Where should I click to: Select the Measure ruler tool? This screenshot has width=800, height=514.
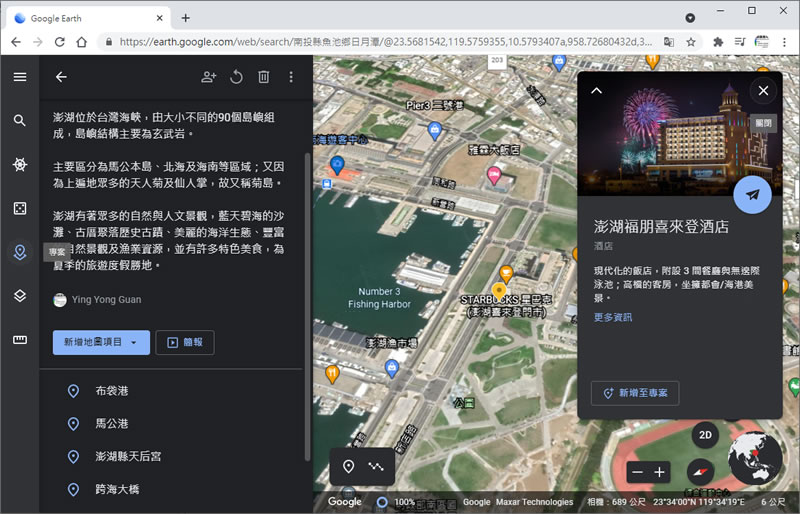click(20, 340)
